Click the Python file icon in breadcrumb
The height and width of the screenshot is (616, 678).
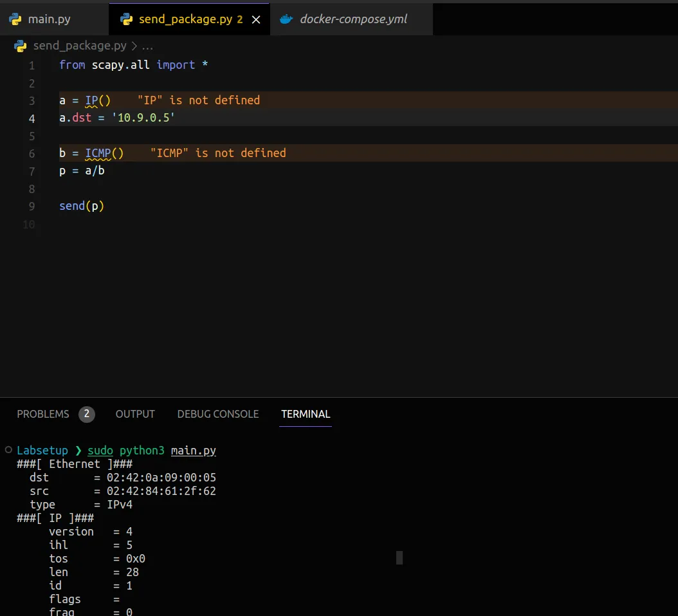pos(21,46)
